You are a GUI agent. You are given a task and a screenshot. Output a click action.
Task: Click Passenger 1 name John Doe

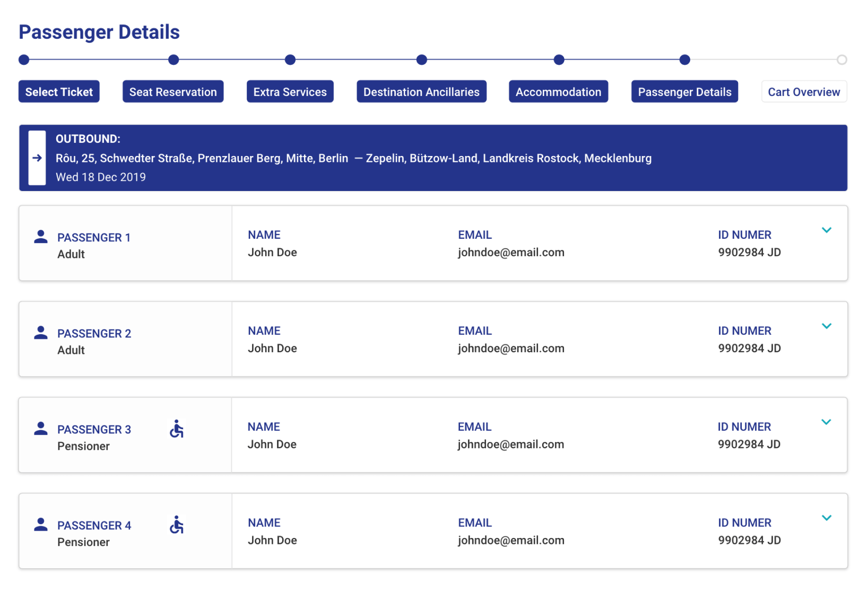tap(272, 253)
